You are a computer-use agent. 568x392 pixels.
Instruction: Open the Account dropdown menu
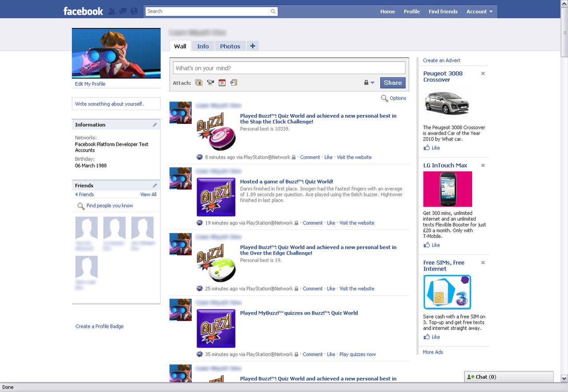click(479, 12)
